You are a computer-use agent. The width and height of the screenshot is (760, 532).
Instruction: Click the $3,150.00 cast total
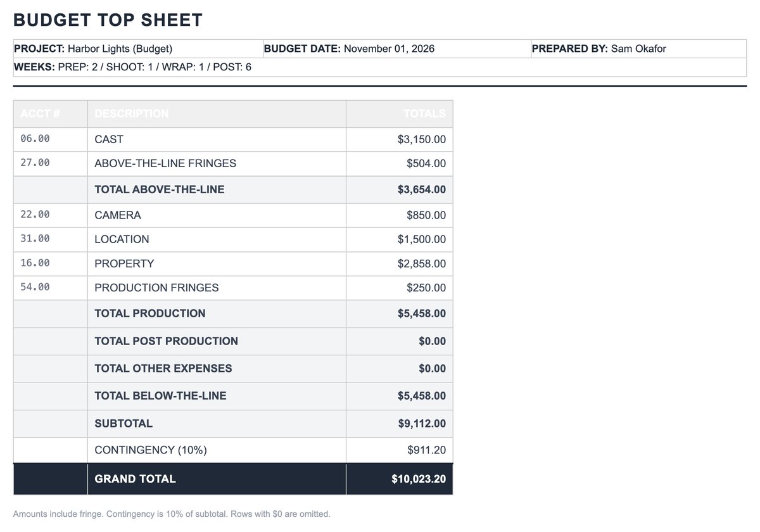click(422, 139)
